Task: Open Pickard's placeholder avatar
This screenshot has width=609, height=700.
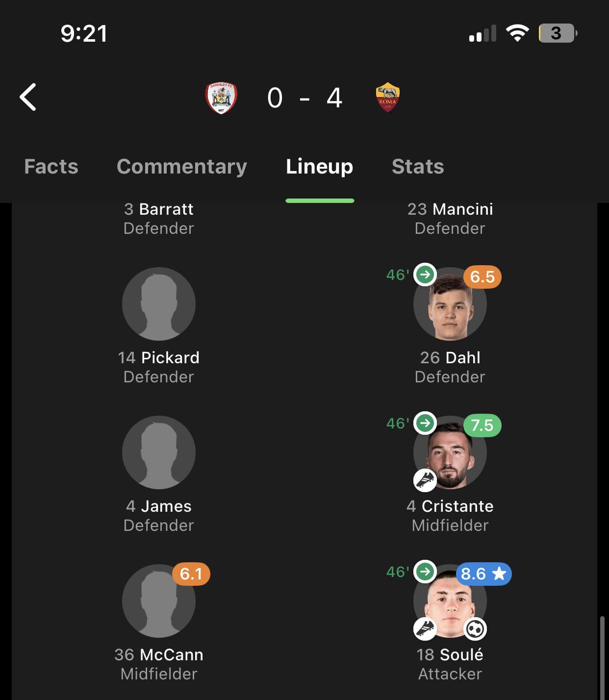Action: click(159, 304)
